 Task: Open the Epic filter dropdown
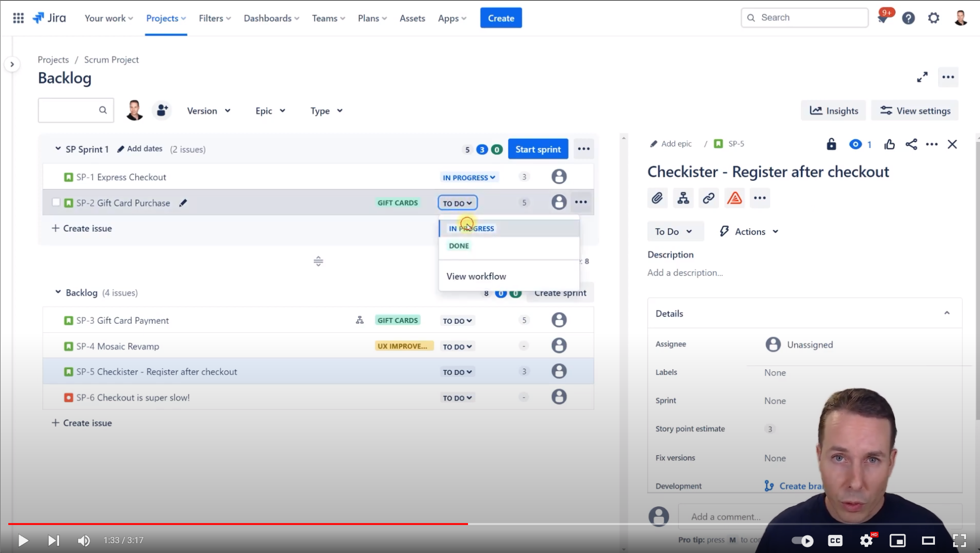[270, 111]
